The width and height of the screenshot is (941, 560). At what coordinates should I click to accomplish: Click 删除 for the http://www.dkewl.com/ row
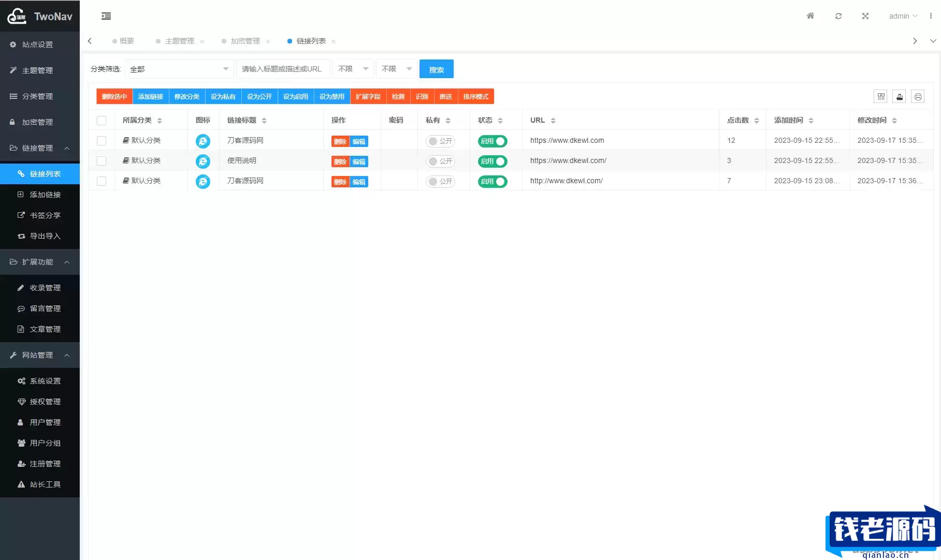click(340, 182)
